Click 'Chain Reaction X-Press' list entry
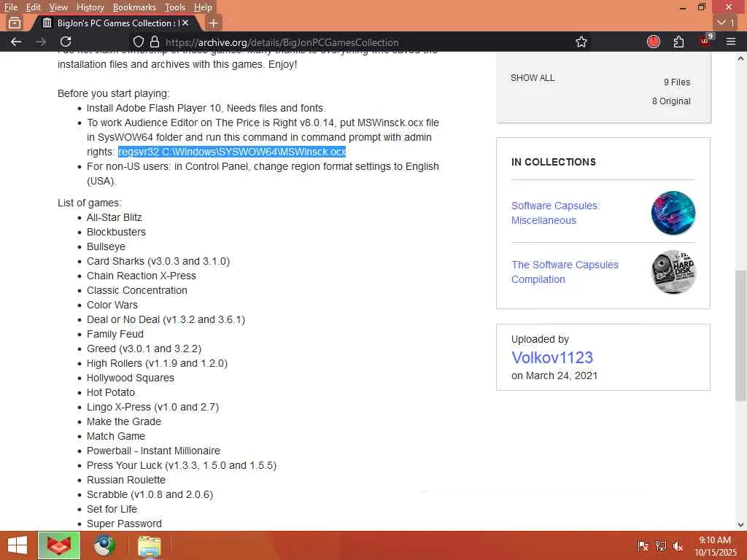This screenshot has height=560, width=747. pyautogui.click(x=142, y=276)
